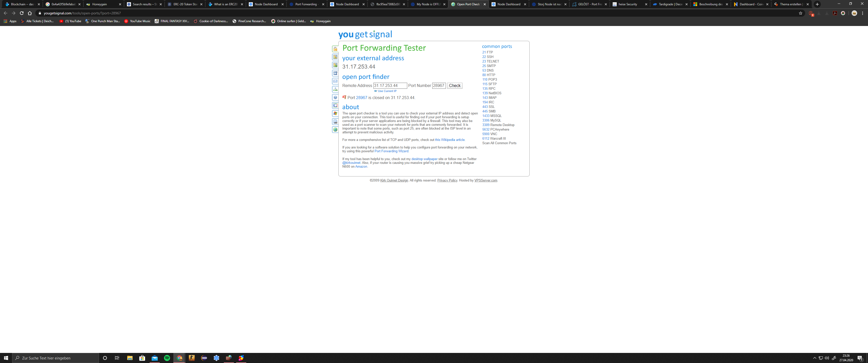Open the Google 'G' sidebar icon

click(x=335, y=105)
